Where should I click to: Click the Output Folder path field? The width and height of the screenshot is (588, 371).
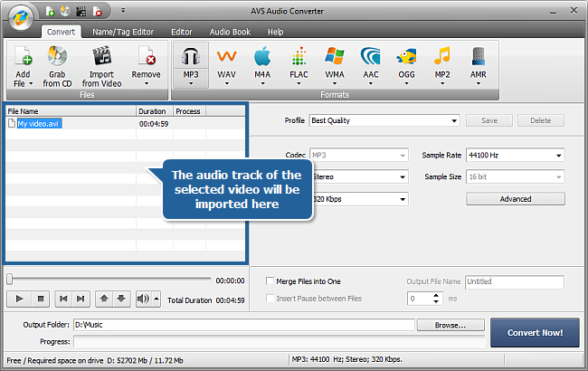click(244, 325)
